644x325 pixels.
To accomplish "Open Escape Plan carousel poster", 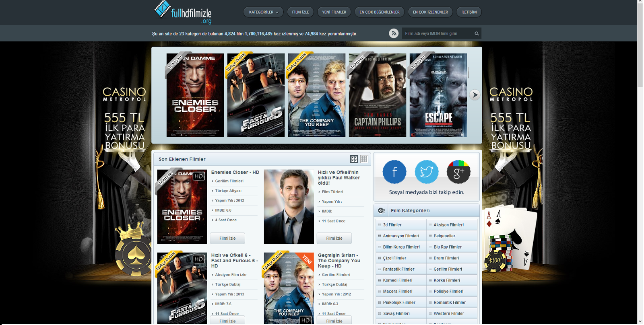I will click(438, 95).
